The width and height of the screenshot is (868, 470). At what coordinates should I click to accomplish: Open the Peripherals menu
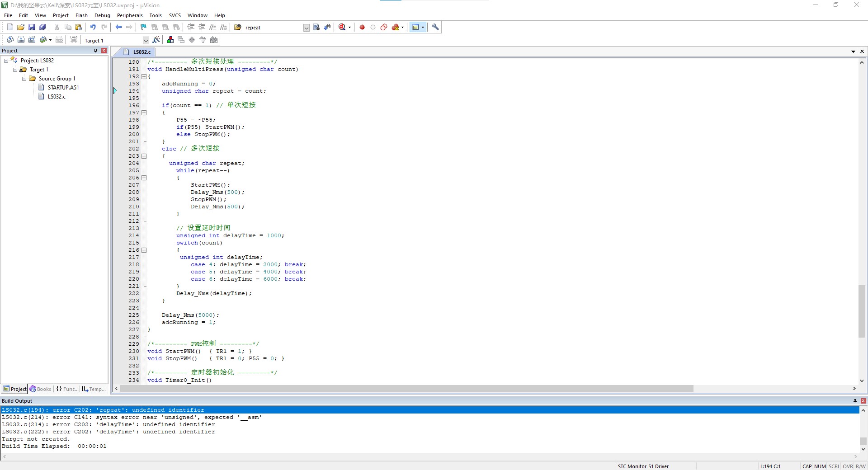pyautogui.click(x=130, y=15)
